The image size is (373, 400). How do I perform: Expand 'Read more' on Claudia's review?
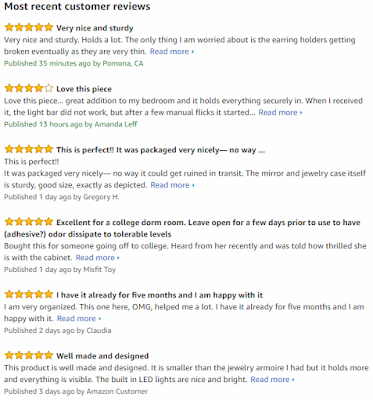coord(79,319)
